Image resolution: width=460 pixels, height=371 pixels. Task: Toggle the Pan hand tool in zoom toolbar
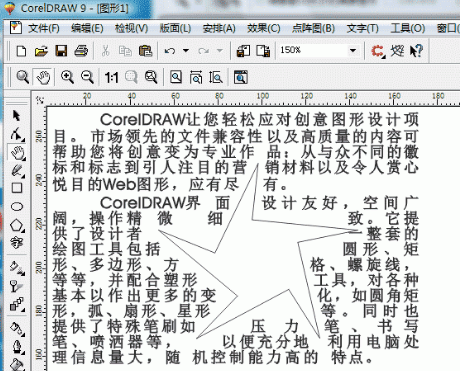[x=43, y=77]
